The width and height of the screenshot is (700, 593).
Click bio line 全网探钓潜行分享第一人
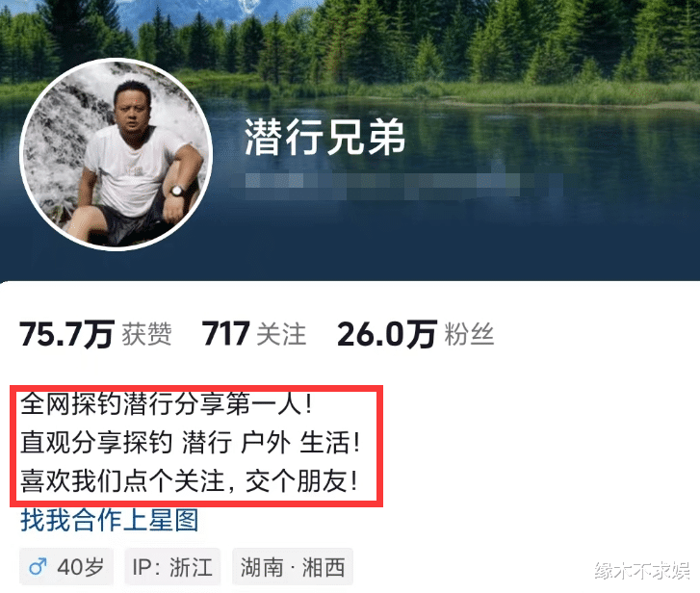[166, 403]
